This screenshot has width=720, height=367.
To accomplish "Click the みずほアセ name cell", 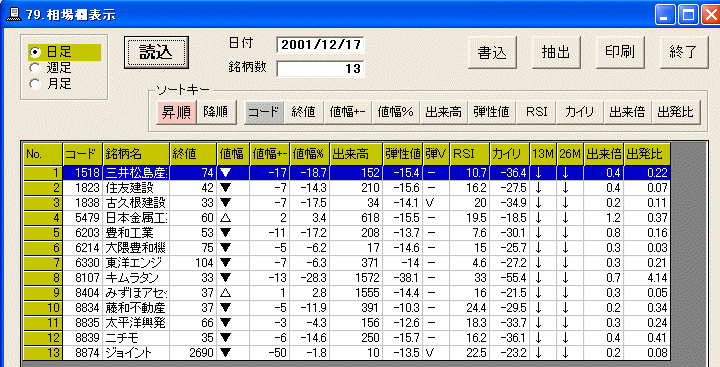I will click(136, 293).
